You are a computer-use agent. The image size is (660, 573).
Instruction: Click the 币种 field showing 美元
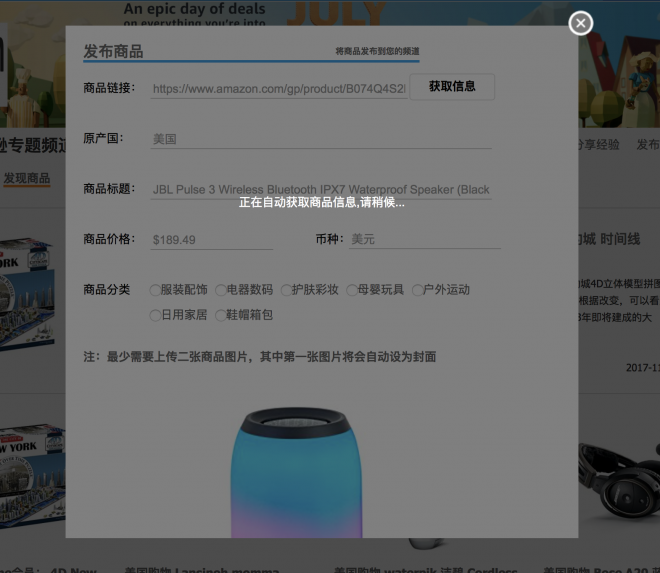click(x=425, y=240)
